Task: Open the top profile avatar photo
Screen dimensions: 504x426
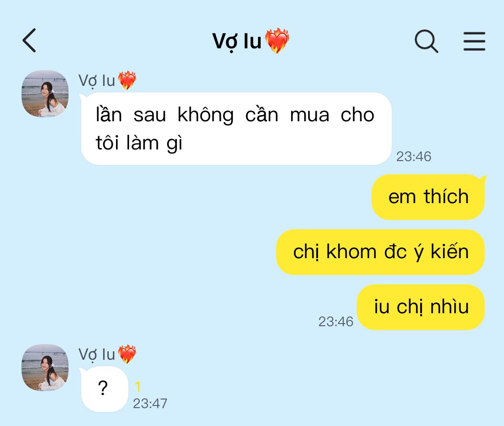Action: point(45,94)
